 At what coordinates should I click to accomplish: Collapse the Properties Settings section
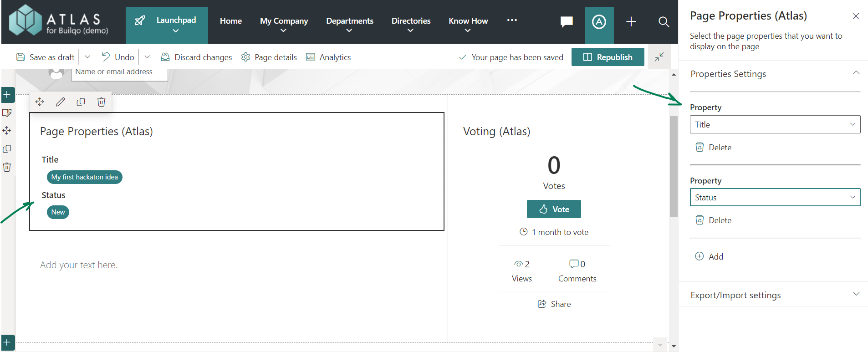[856, 73]
